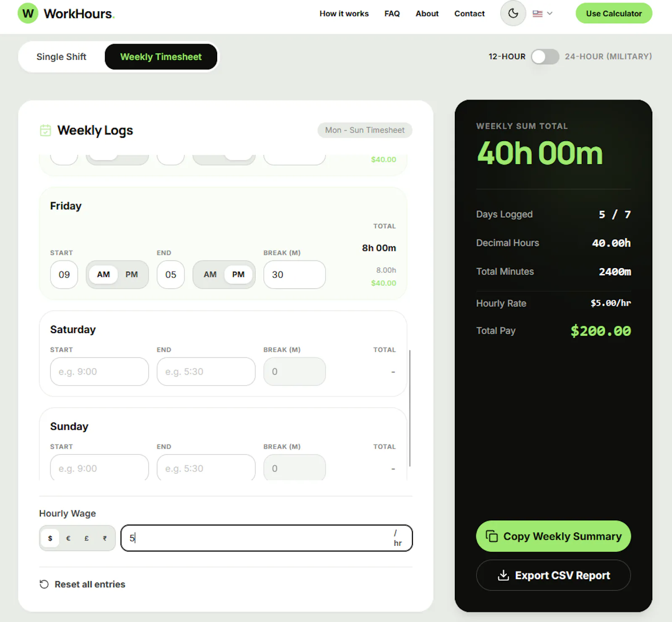Click the 24-HOUR (MILITARY) label
The width and height of the screenshot is (672, 622).
608,56
